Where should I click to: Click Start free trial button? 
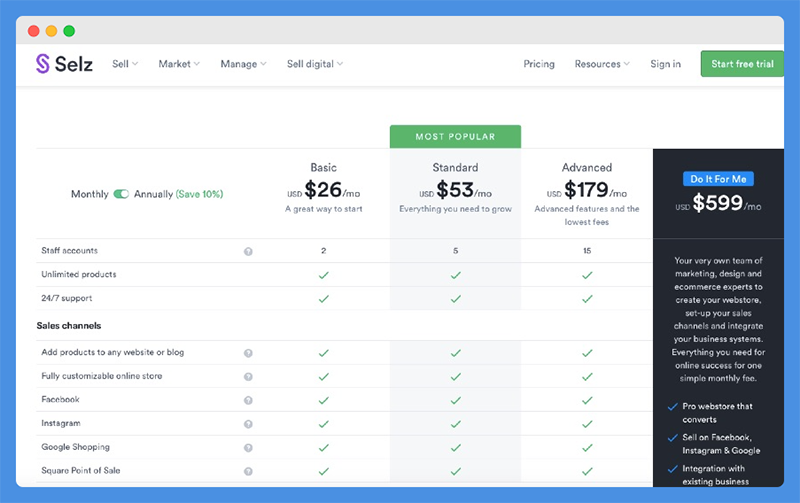[x=742, y=64]
